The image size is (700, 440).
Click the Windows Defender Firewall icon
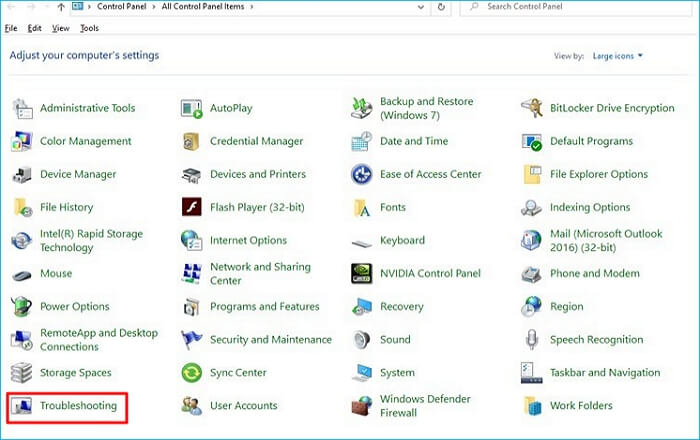pos(362,406)
